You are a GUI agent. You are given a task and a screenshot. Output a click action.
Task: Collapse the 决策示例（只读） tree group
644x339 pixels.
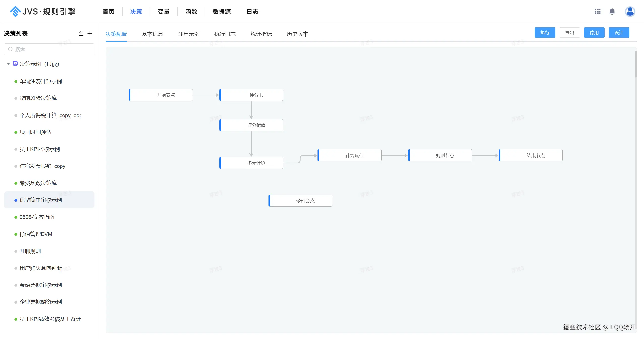(8, 64)
